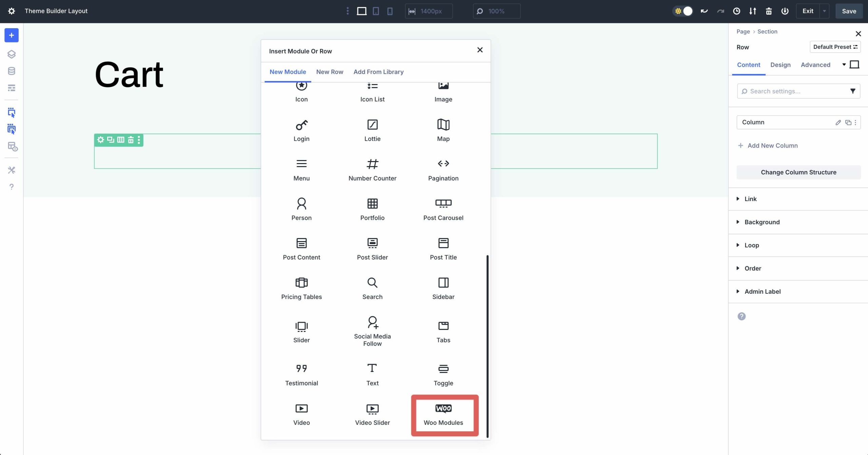Screen dimensions: 868x455
Task: Click Add New Column
Action: 772,145
